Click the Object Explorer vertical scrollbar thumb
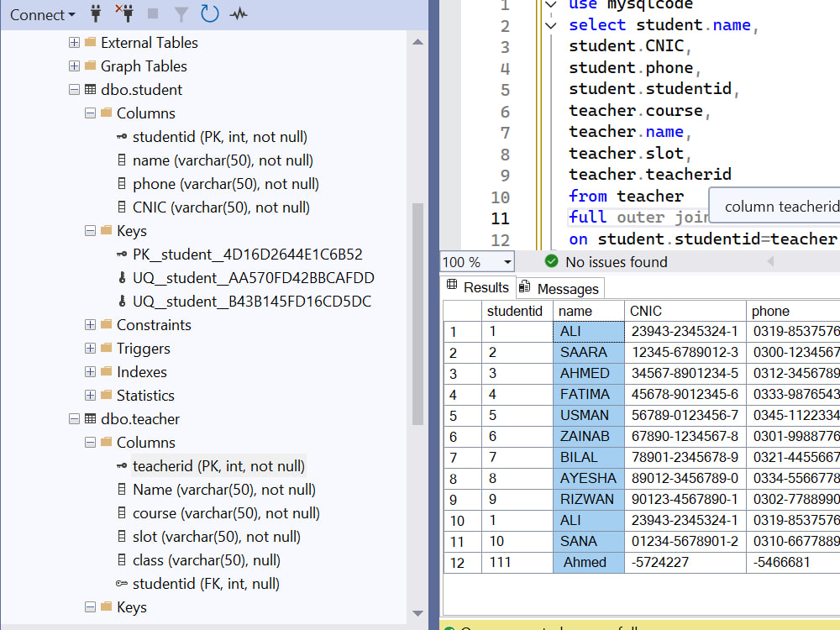840x630 pixels. (x=417, y=314)
